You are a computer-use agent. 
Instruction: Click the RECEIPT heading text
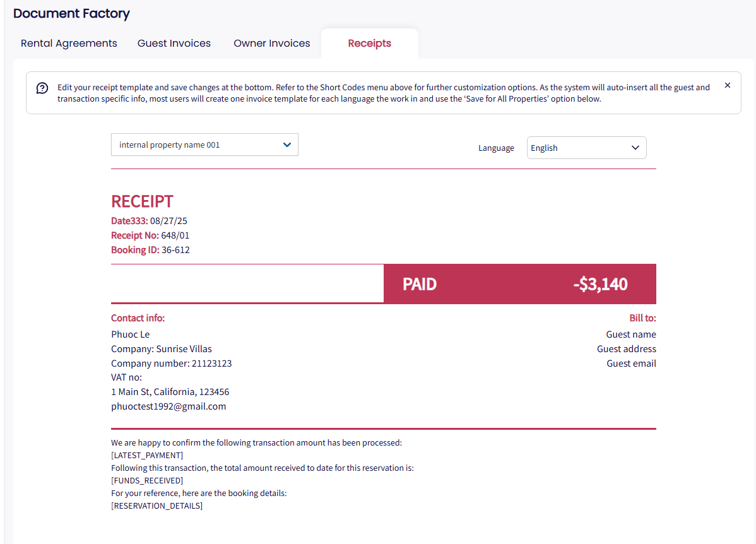[x=142, y=201]
